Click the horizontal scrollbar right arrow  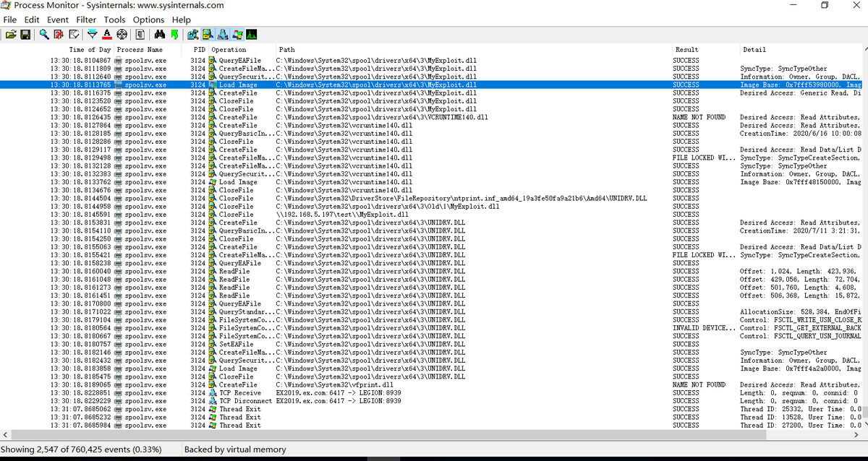pos(857,434)
